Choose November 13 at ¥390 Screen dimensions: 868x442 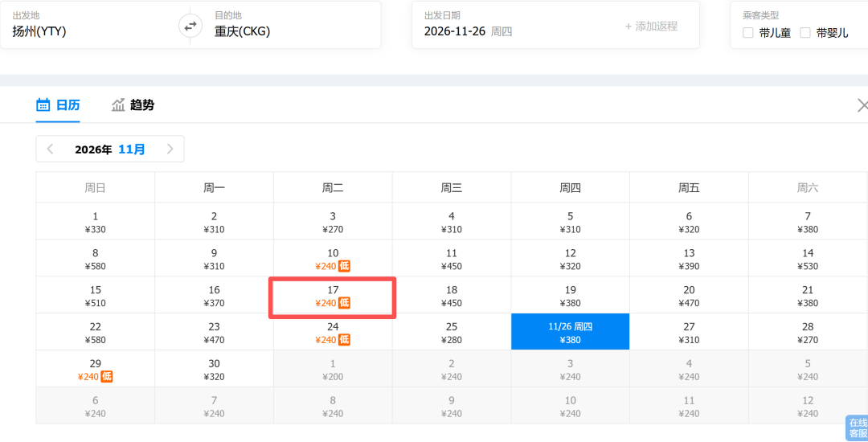click(x=690, y=258)
